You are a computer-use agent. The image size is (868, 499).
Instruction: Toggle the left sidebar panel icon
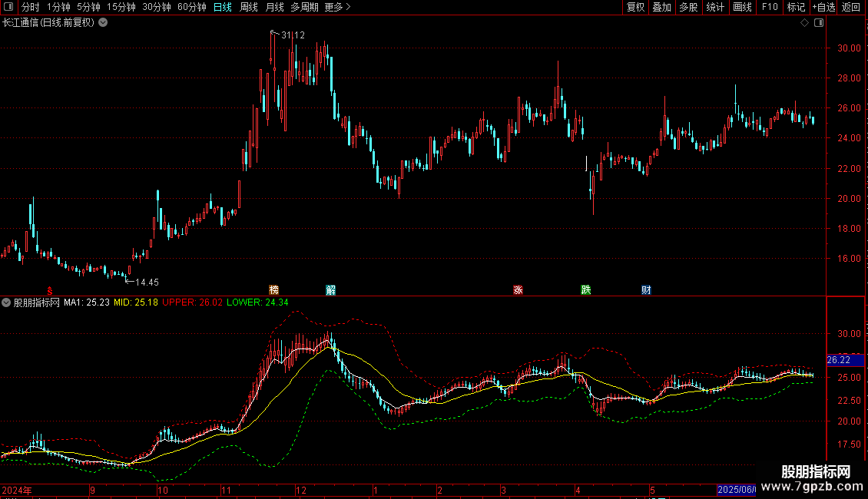tap(8, 7)
